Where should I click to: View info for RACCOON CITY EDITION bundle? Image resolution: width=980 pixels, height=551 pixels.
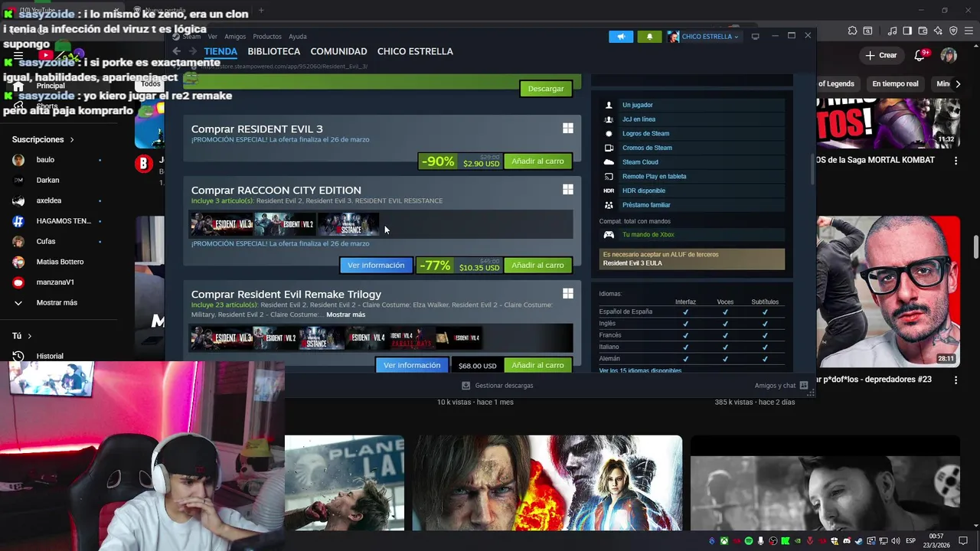376,266
